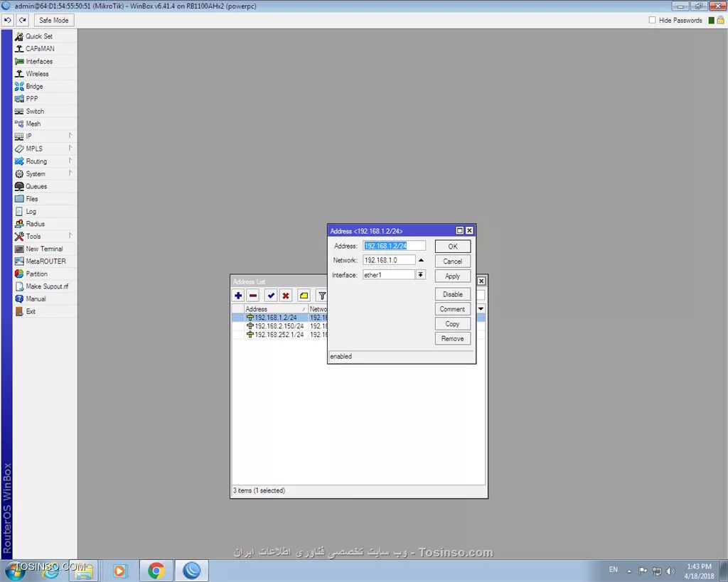Open Chrome from the taskbar
728x582 pixels.
(x=156, y=571)
